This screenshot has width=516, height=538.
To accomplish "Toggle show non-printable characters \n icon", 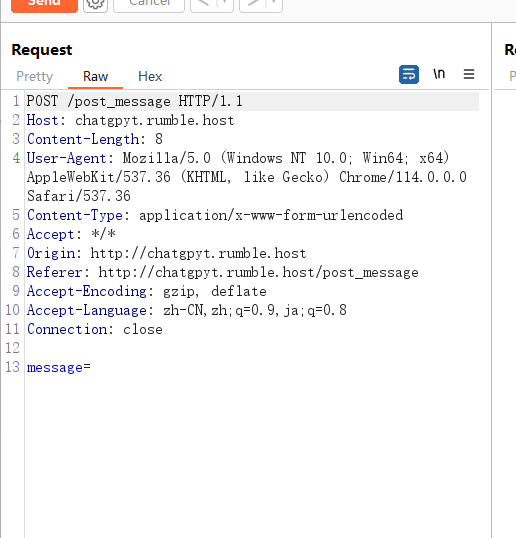I will click(x=439, y=74).
